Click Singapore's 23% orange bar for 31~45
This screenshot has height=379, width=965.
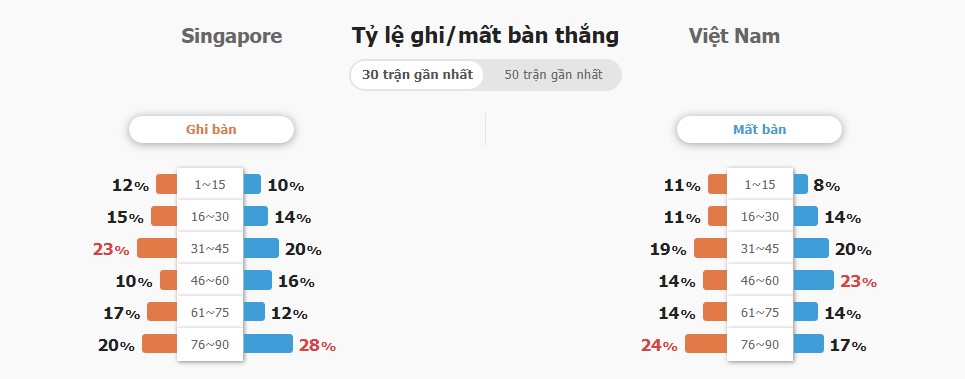[157, 248]
